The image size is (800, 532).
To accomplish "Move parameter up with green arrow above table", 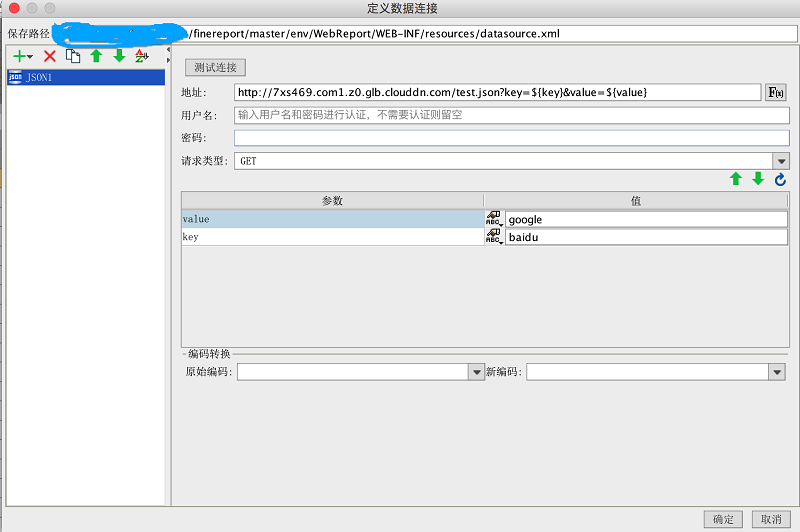I will point(736,179).
